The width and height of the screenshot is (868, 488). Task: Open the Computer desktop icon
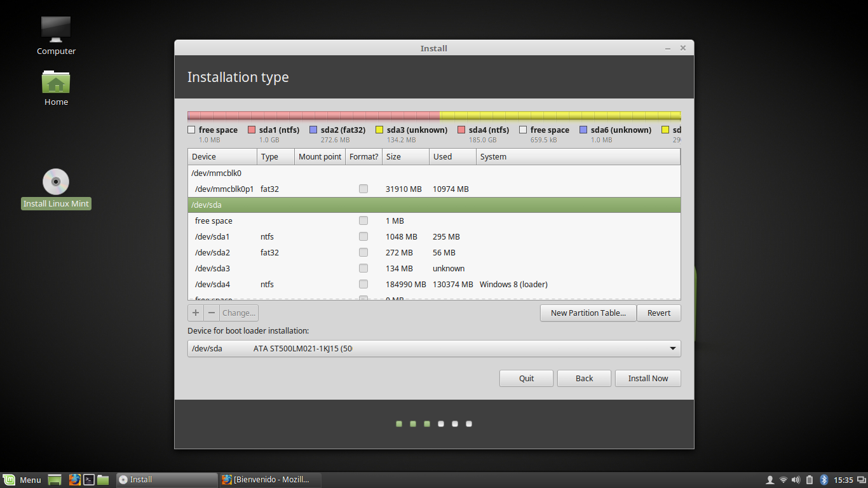coord(56,36)
